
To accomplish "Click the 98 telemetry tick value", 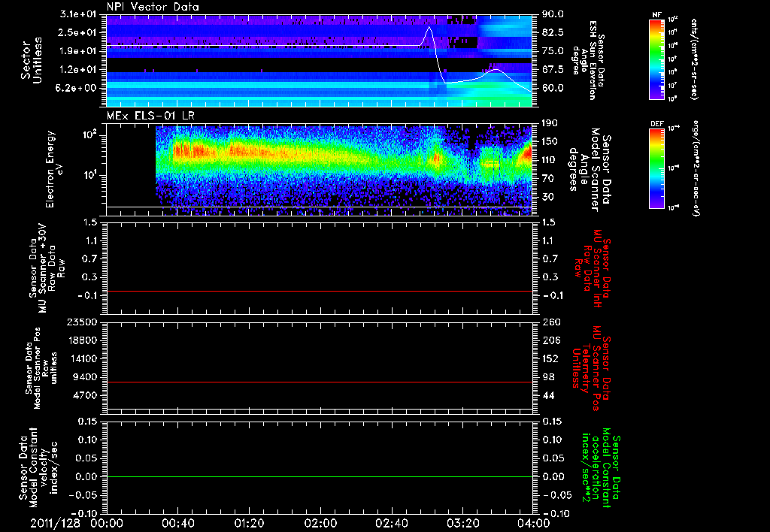I will [x=548, y=377].
